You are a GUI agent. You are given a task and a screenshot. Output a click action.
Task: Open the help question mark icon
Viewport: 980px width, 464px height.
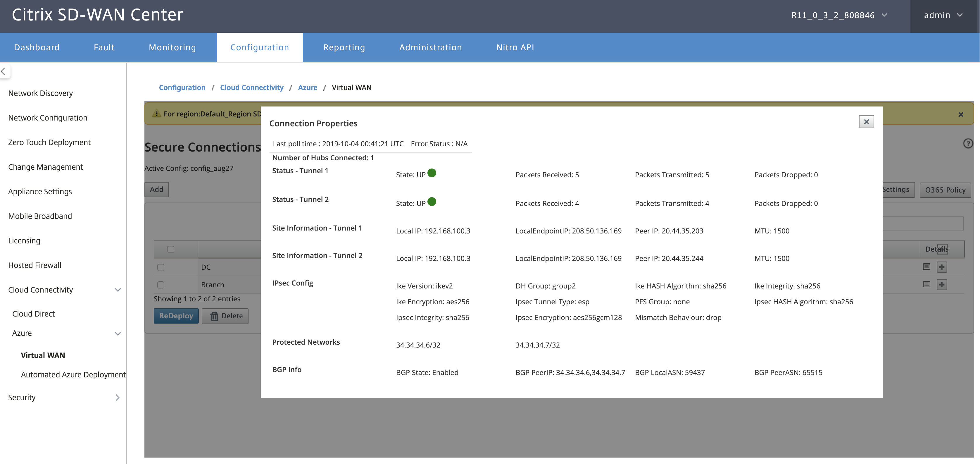coord(968,144)
